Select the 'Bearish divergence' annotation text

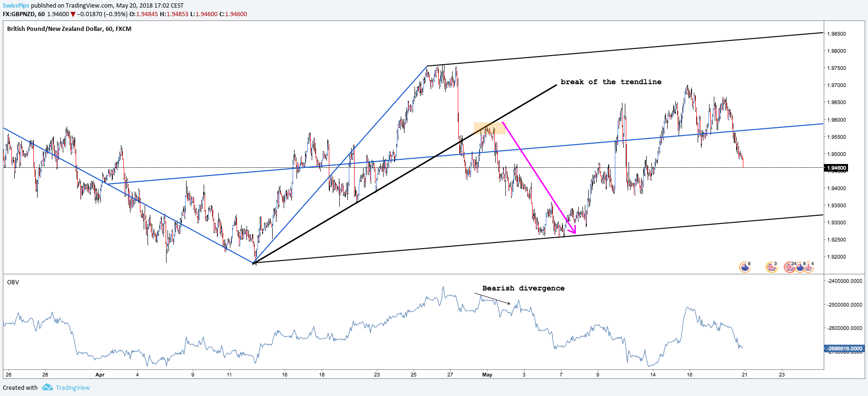click(523, 288)
